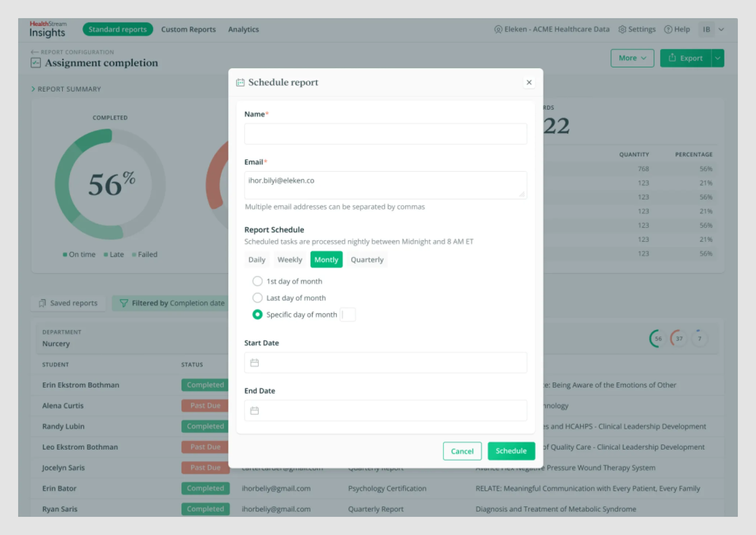Viewport: 756px width, 535px height.
Task: Expand the profile chevron menu
Action: [x=721, y=29]
